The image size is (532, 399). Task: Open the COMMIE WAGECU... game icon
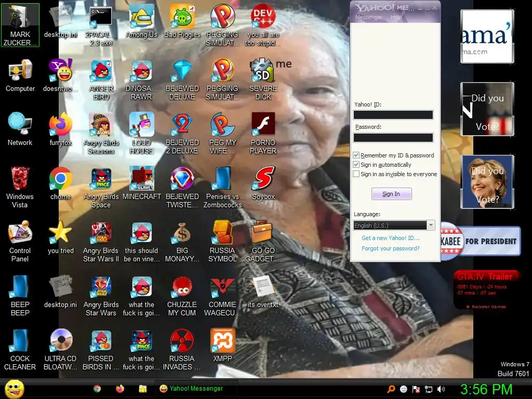point(222,296)
